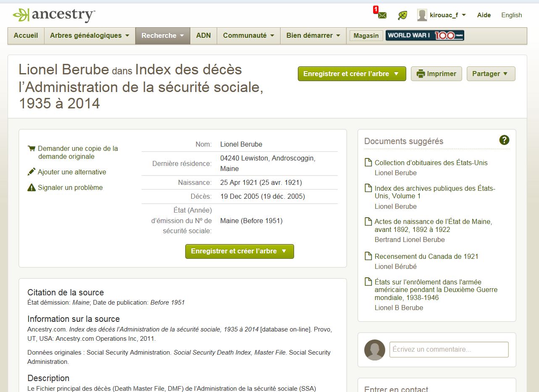Click Demander une copie de la demande originale
Screen dimensions: 539x392
[78, 153]
